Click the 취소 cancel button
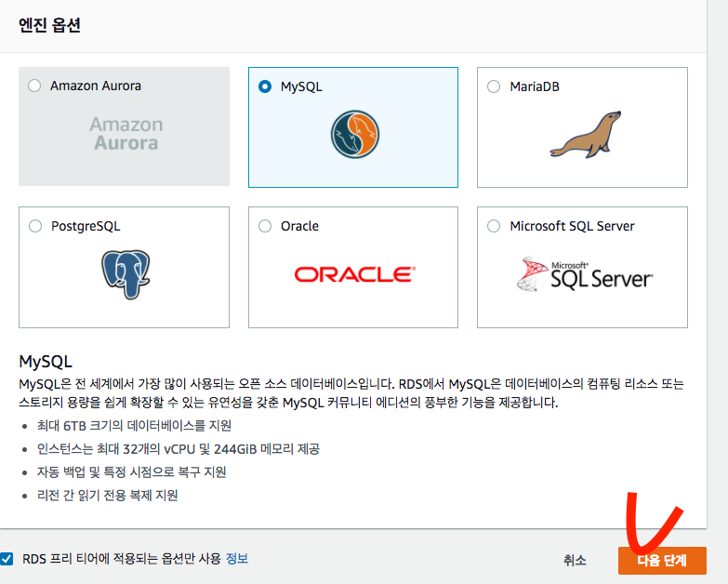728x584 pixels. tap(575, 561)
